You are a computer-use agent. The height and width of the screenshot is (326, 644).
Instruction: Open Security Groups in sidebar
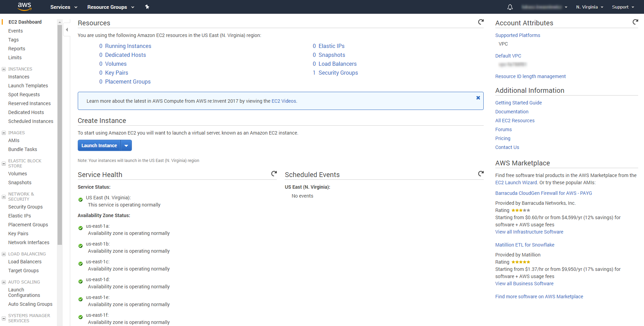coord(25,207)
